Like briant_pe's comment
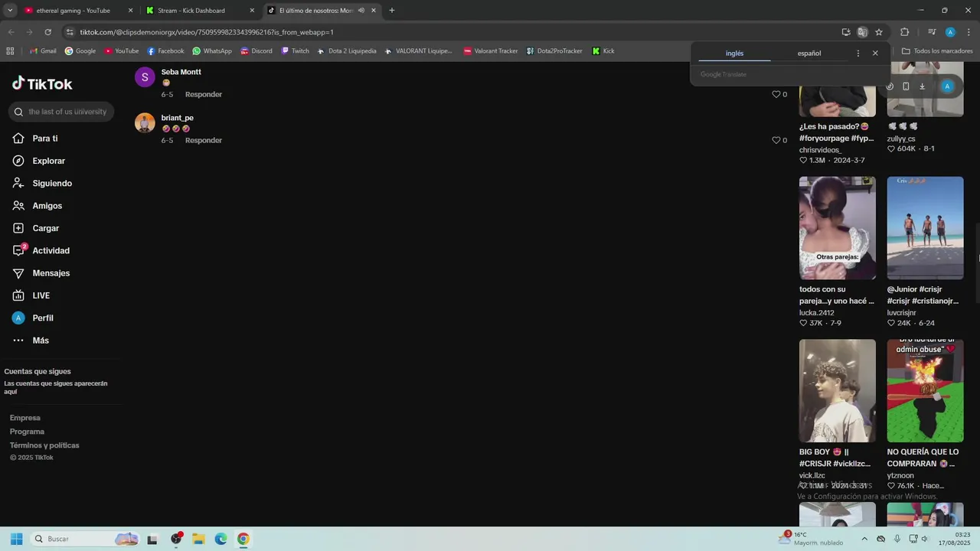Screen dimensions: 980x551 pos(776,140)
